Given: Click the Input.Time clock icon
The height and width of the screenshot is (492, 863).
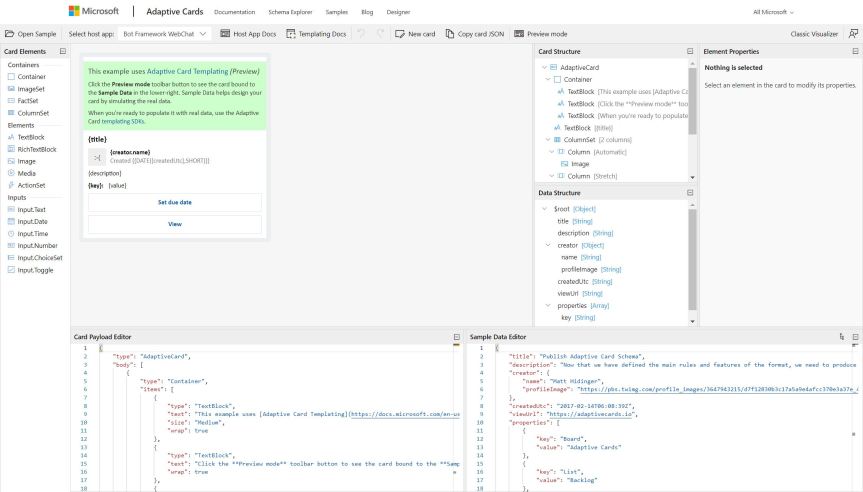Looking at the screenshot, I should 10,232.
